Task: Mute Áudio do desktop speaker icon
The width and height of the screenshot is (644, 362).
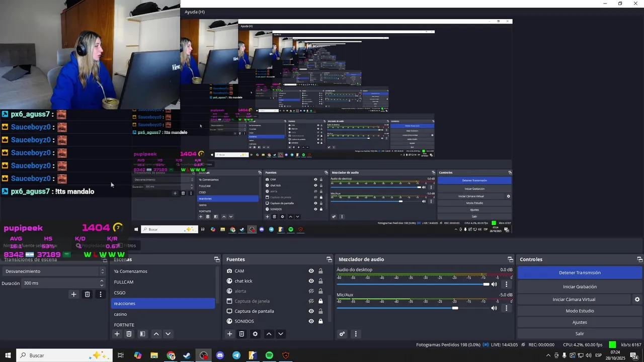Action: pos(494,284)
